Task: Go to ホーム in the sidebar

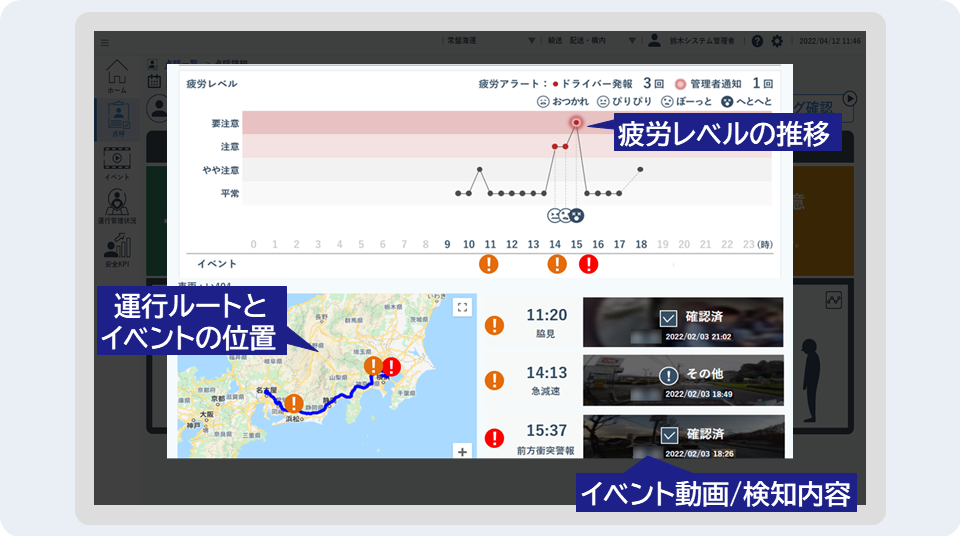Action: pyautogui.click(x=117, y=77)
